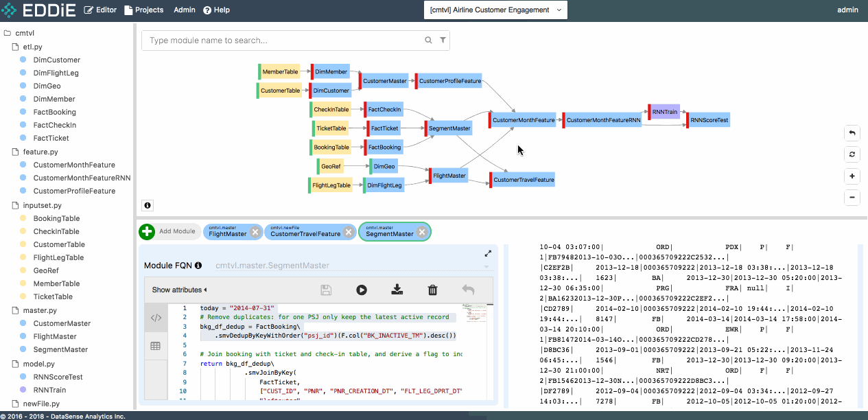This screenshot has width=868, height=420.
Task: Click the download icon in the module toolbar
Action: point(397,290)
